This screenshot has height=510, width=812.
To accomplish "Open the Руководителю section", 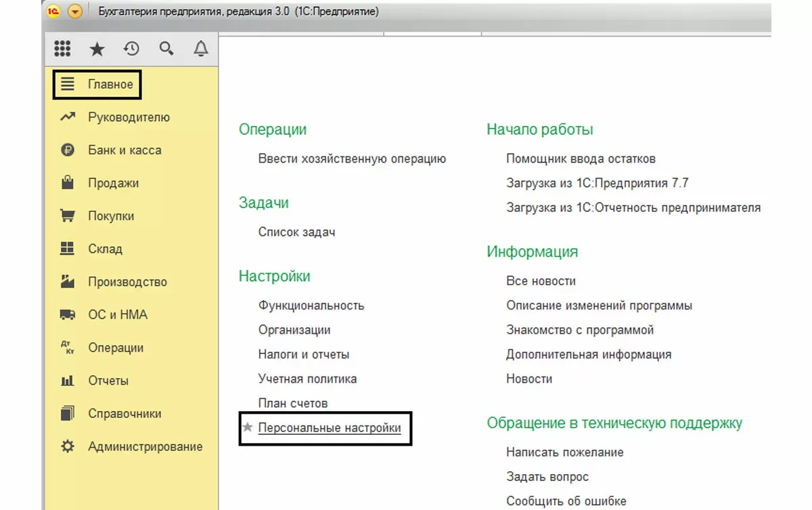I will click(x=129, y=117).
